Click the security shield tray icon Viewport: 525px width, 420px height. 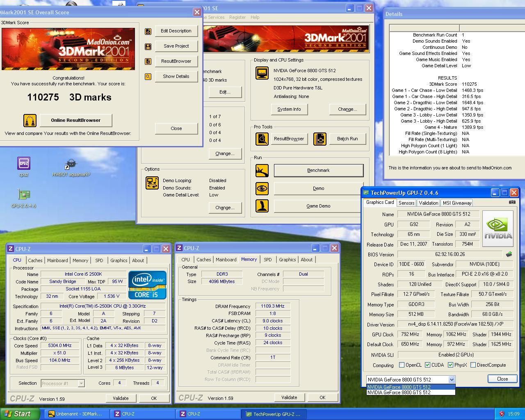pyautogui.click(x=502, y=414)
